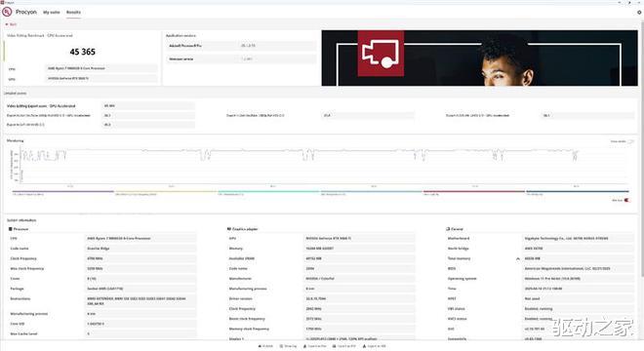This screenshot has height=351, width=644.
Task: Click the Graphics adapter section icon
Action: (x=229, y=229)
